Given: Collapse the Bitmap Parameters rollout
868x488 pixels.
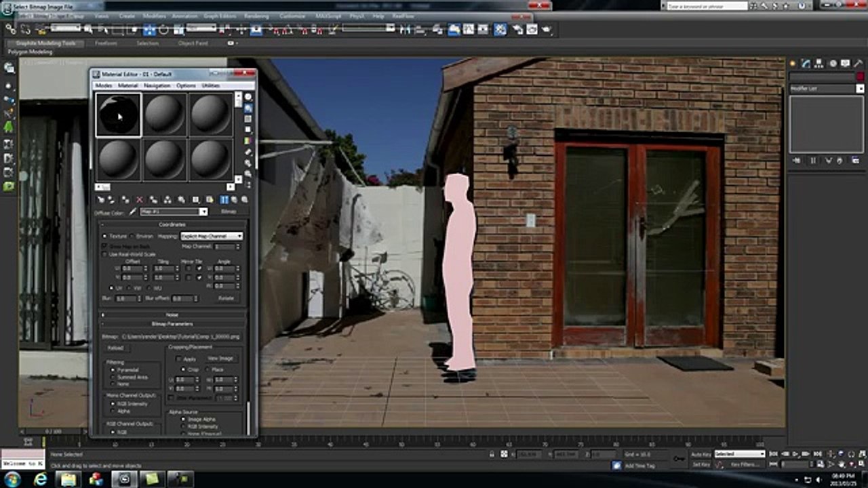Looking at the screenshot, I should pos(173,324).
